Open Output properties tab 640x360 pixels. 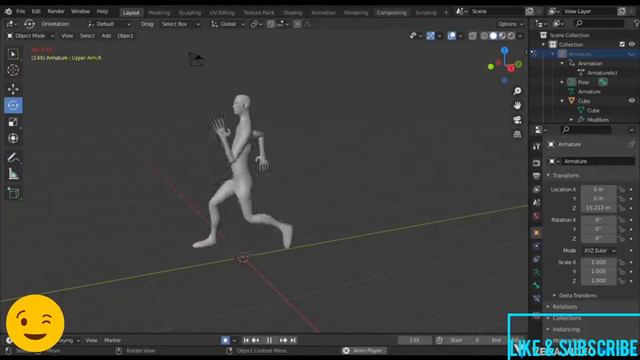536,176
